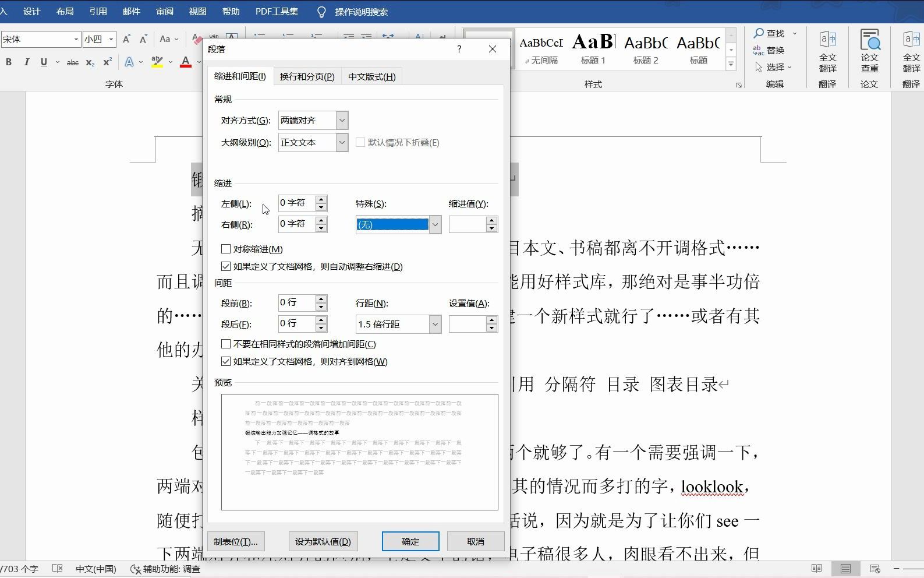Check the 对称缩进 (mirror indents) checkbox
Screen dimensions: 924x578
pyautogui.click(x=226, y=249)
